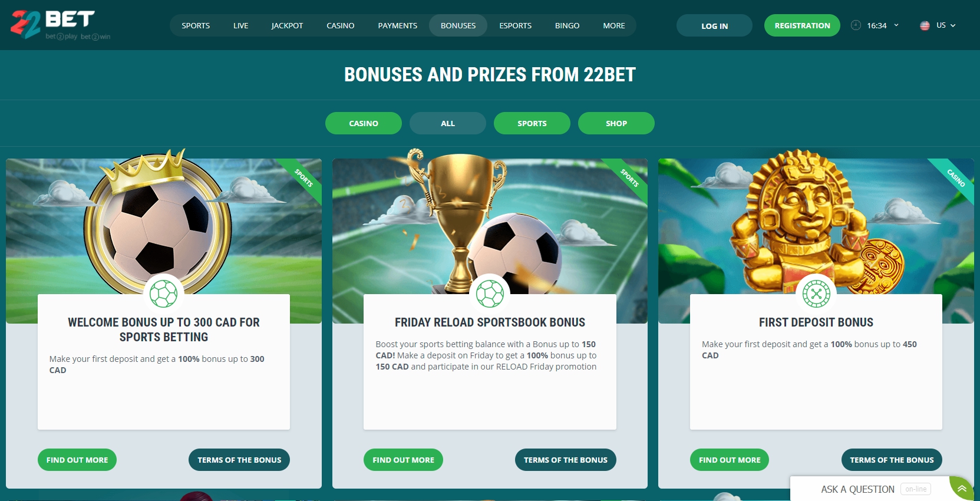Open the MORE navigation menu

614,25
